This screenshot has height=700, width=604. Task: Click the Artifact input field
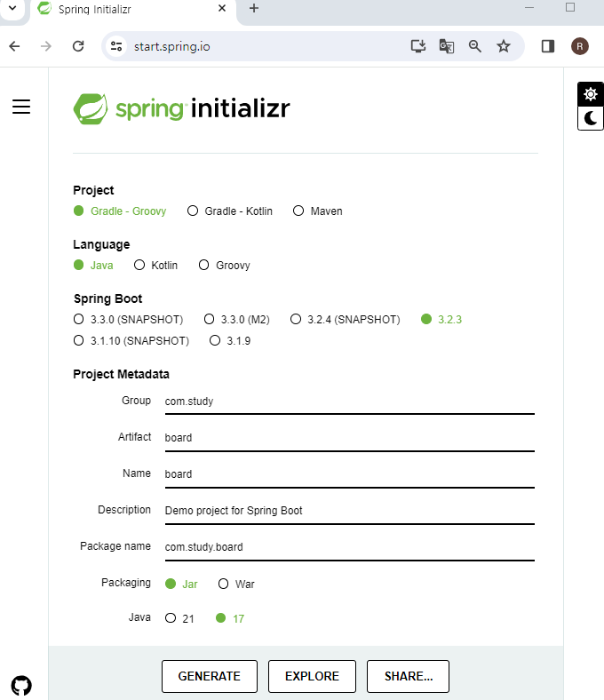click(x=350, y=438)
